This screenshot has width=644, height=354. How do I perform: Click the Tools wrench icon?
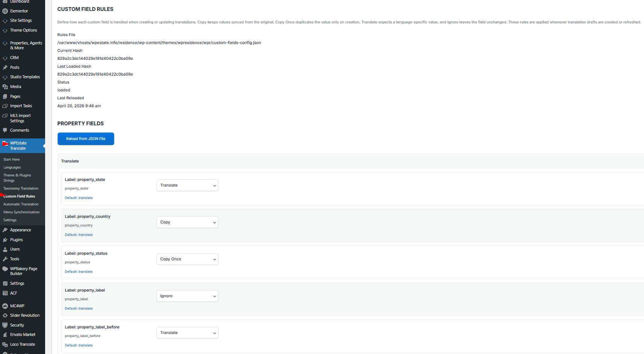[x=5, y=259]
